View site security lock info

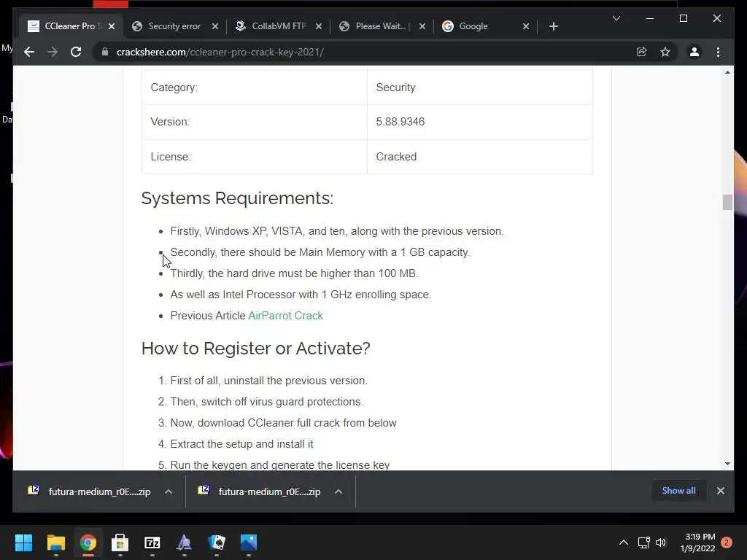pos(105,52)
